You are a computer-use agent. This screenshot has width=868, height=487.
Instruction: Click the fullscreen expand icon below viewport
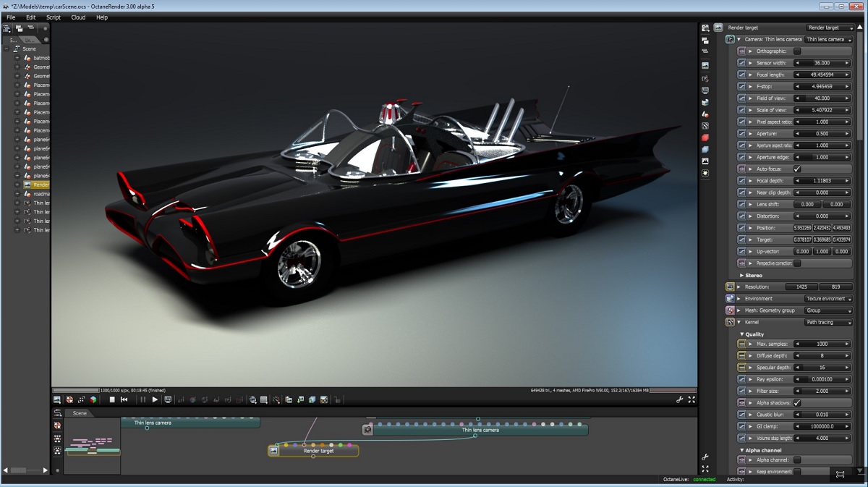pyautogui.click(x=692, y=399)
